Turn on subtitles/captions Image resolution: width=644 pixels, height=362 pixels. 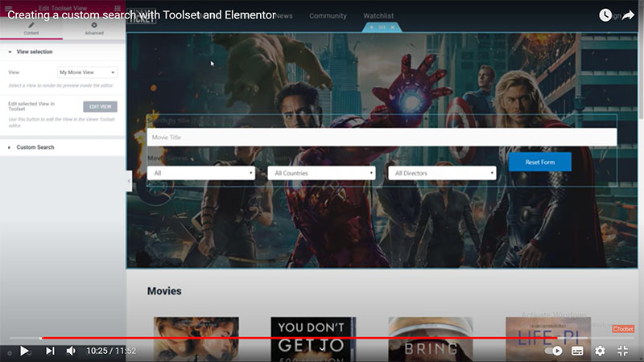click(x=577, y=351)
